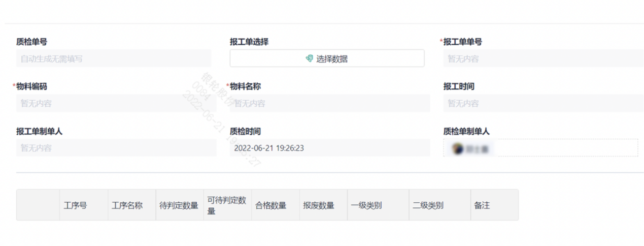This screenshot has width=644, height=246.
Task: Click the 可待判定数量 column header
Action: (x=227, y=205)
